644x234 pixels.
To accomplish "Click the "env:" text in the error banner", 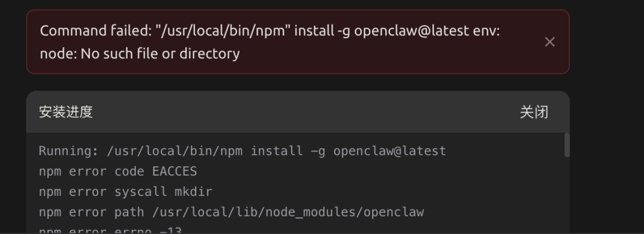I will (x=487, y=31).
